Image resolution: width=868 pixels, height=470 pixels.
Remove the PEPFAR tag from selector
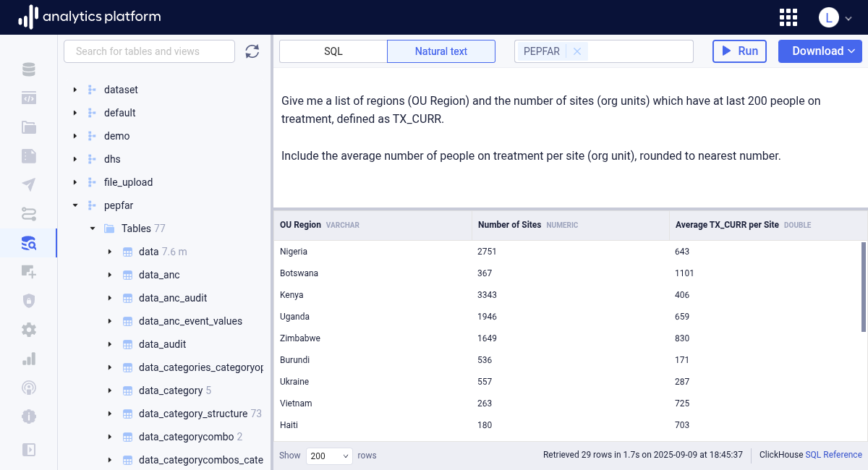coord(576,51)
